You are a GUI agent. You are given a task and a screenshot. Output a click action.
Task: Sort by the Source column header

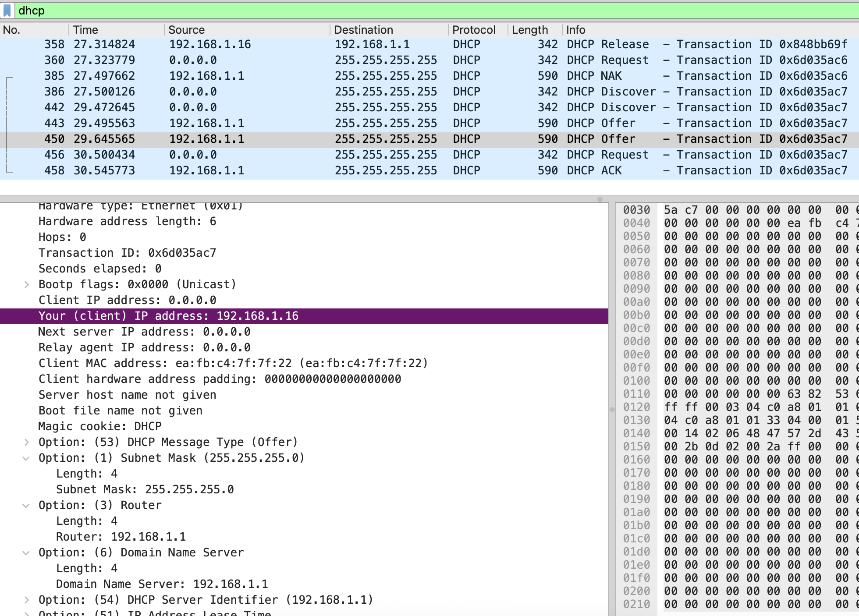pos(186,30)
